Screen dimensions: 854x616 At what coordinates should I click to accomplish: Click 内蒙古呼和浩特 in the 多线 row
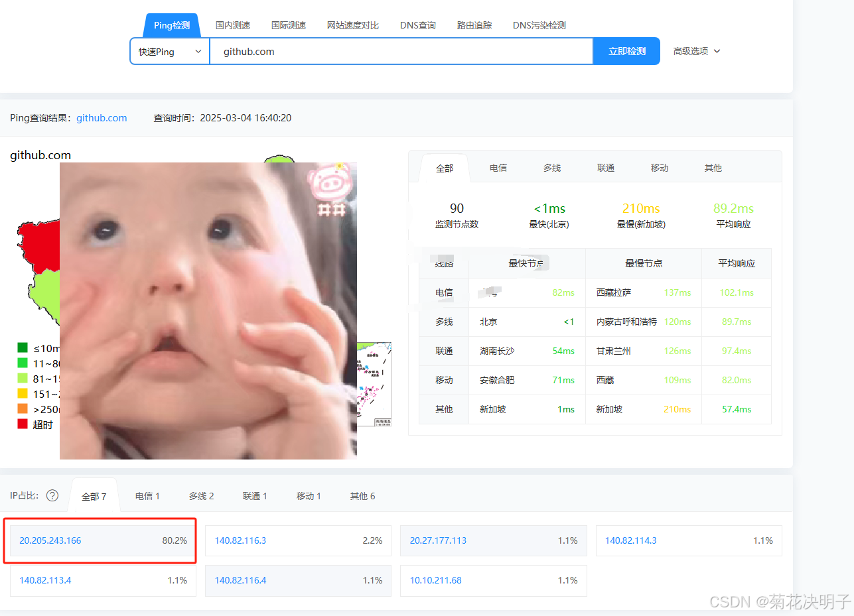tap(626, 322)
